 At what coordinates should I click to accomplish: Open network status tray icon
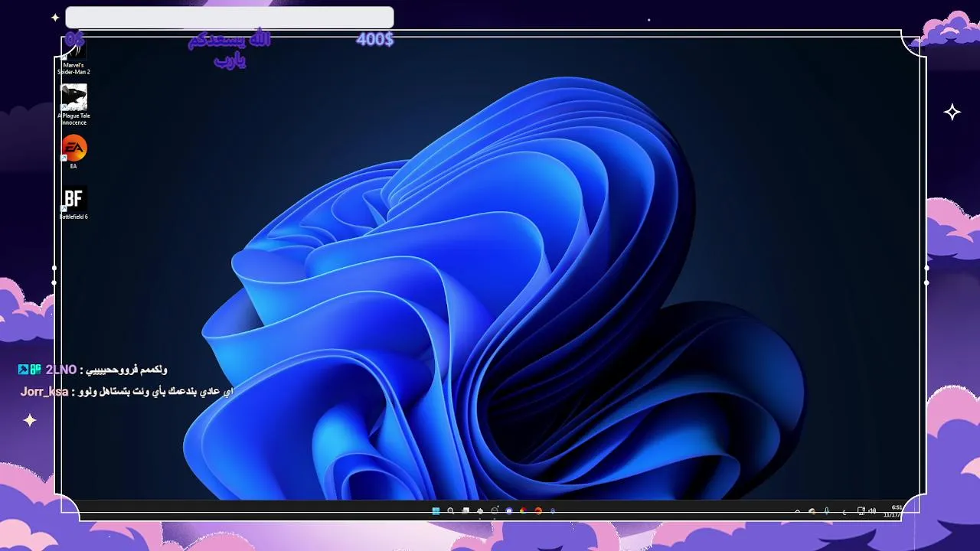(x=861, y=511)
